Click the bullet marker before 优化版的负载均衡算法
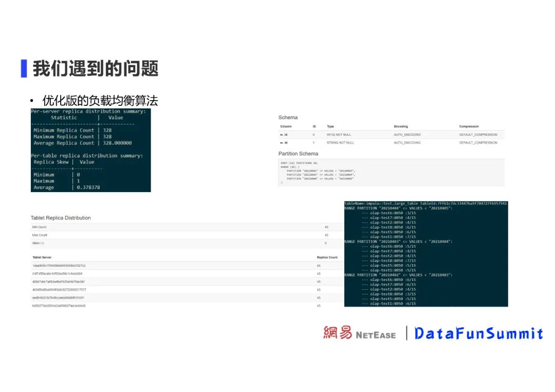The height and width of the screenshot is (392, 555). pos(32,101)
